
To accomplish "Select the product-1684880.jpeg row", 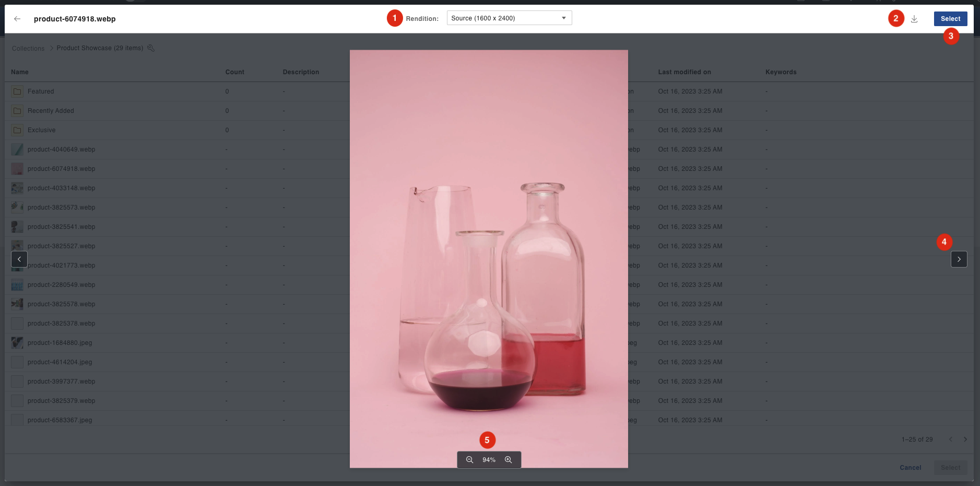I will click(x=60, y=343).
